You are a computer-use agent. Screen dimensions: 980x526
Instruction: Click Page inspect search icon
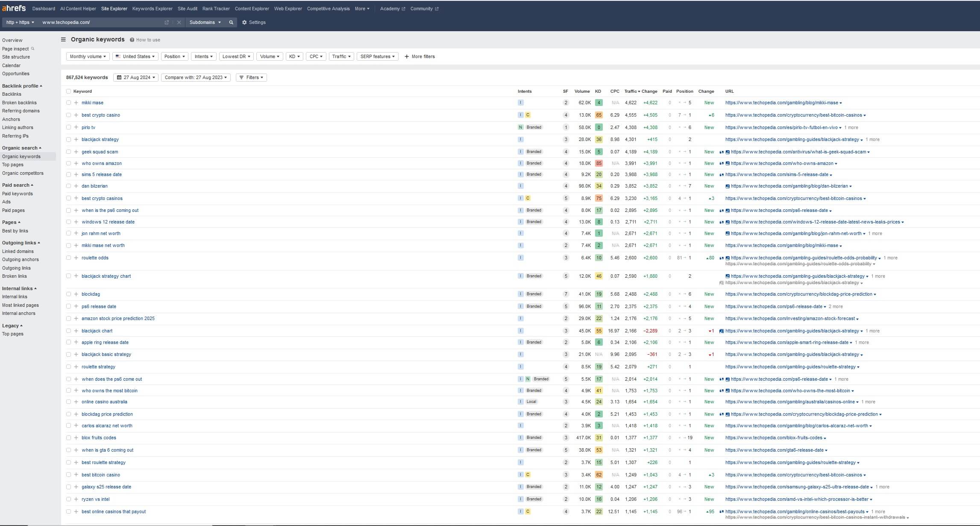33,48
